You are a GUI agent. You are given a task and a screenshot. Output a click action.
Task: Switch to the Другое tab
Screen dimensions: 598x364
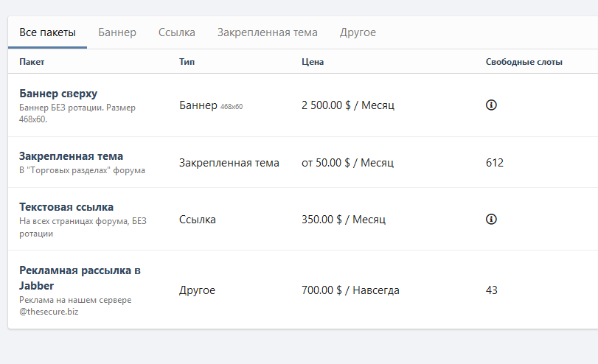tap(358, 32)
